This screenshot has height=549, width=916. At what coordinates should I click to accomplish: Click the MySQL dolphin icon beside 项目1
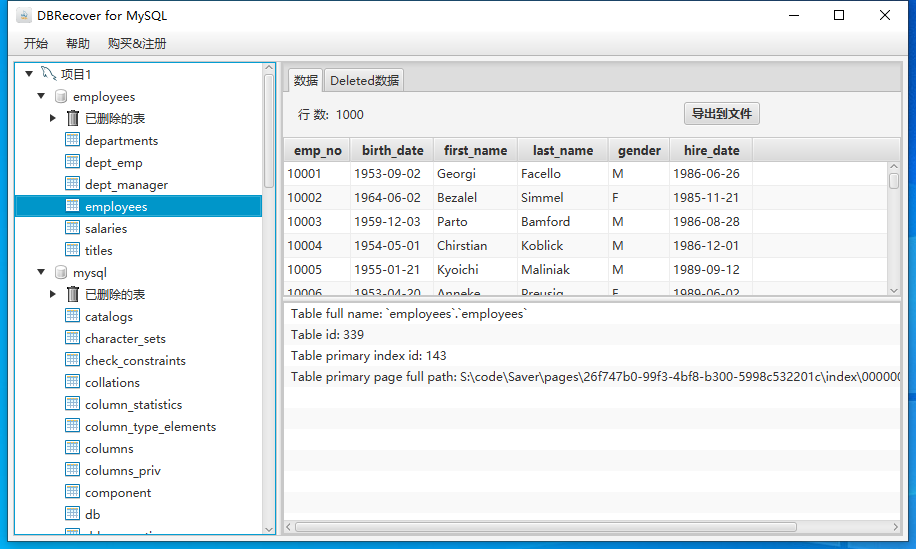point(48,74)
